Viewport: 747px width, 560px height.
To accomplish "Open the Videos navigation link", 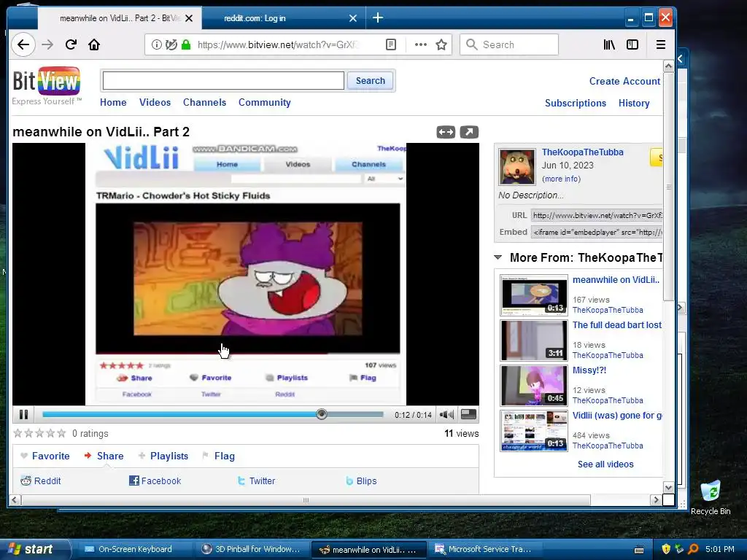I will [x=155, y=102].
